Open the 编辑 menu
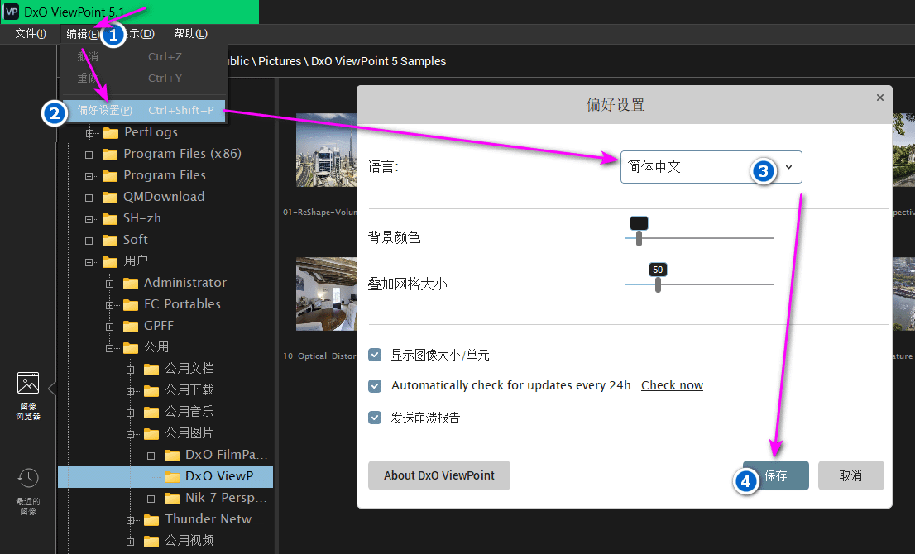This screenshot has height=554, width=915. 82,34
